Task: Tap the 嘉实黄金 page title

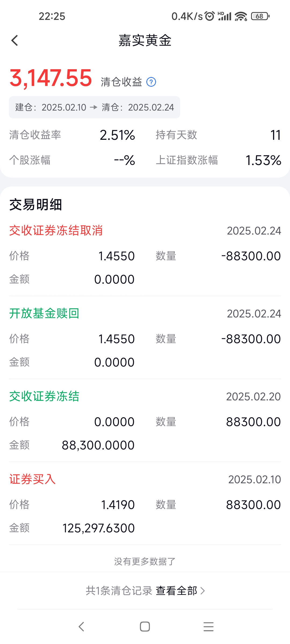Action: click(145, 41)
